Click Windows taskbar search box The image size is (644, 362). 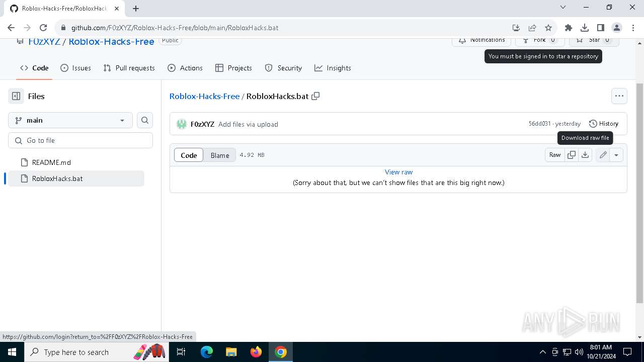pyautogui.click(x=97, y=352)
